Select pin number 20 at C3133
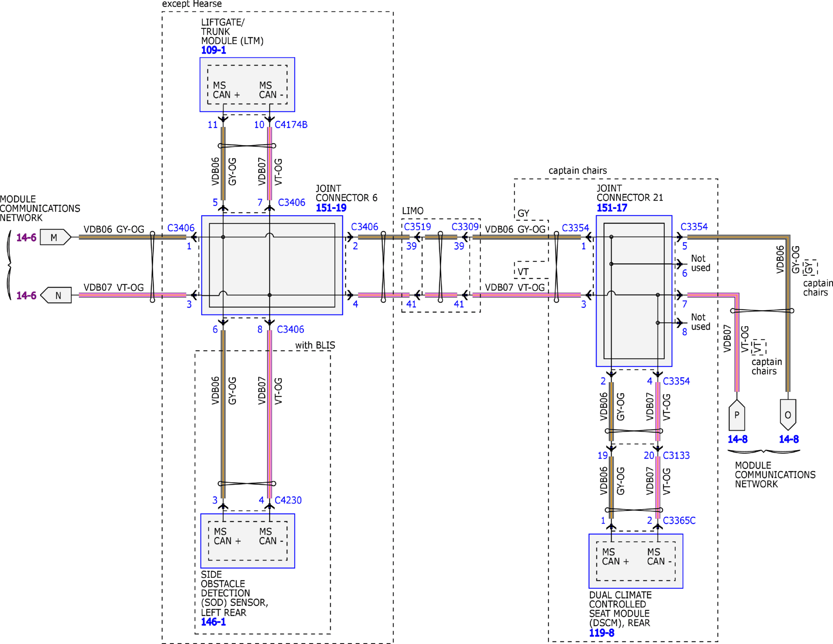 [649, 456]
